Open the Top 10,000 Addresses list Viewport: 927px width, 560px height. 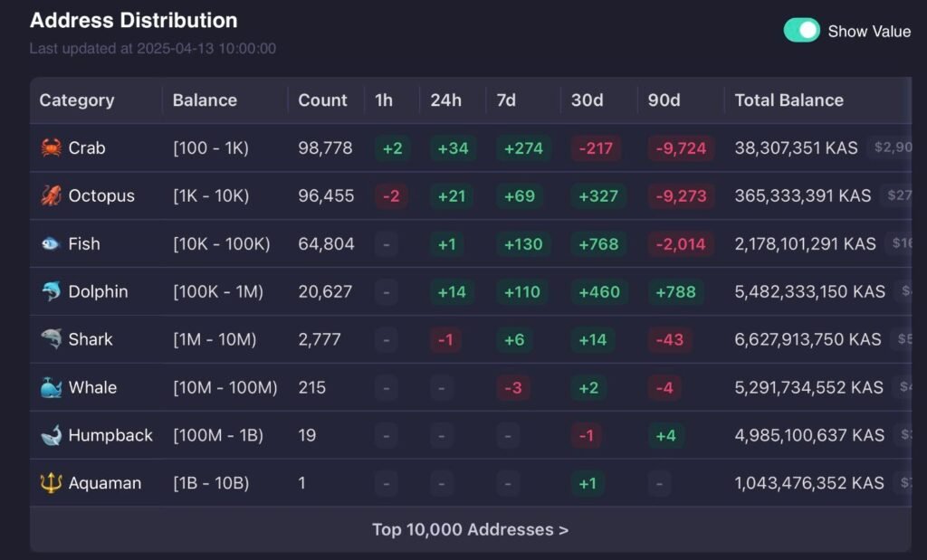[x=471, y=529]
